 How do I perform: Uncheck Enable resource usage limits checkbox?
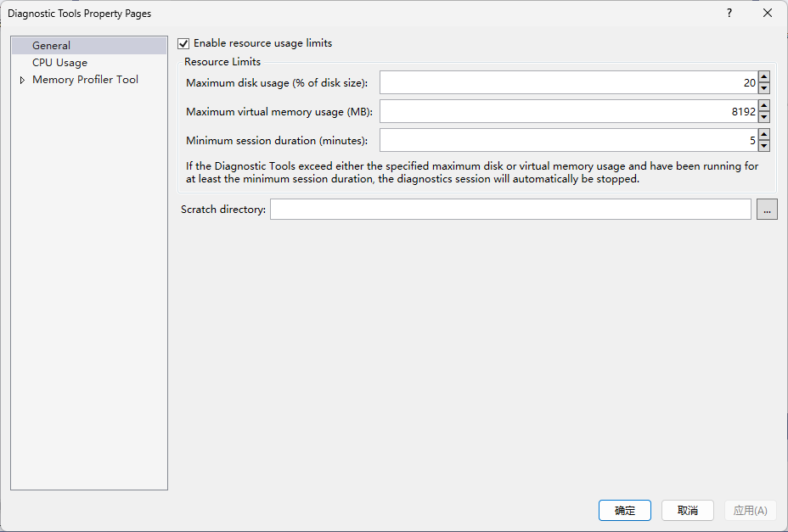pos(183,43)
